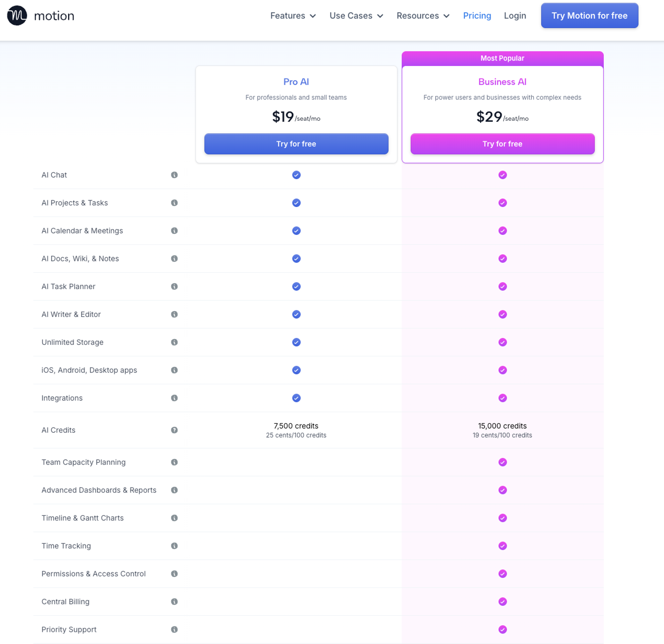
Task: Show info for Advanced Dashboards & Reports
Action: tap(174, 490)
